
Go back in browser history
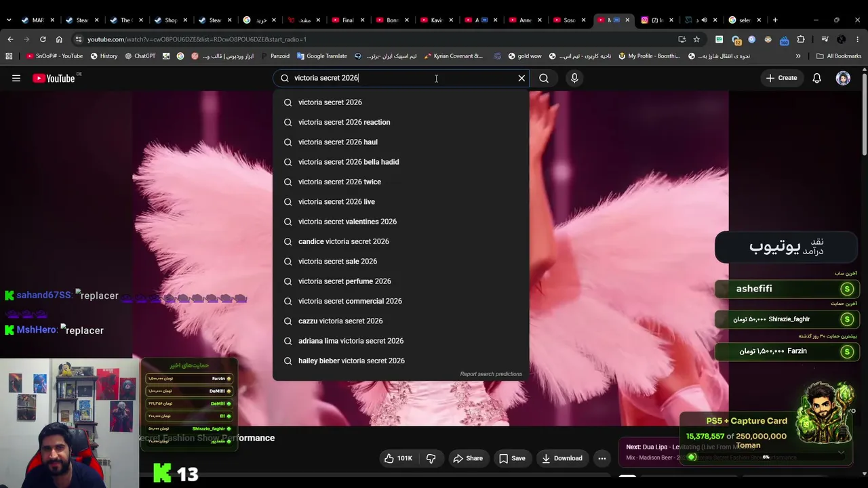pyautogui.click(x=10, y=39)
